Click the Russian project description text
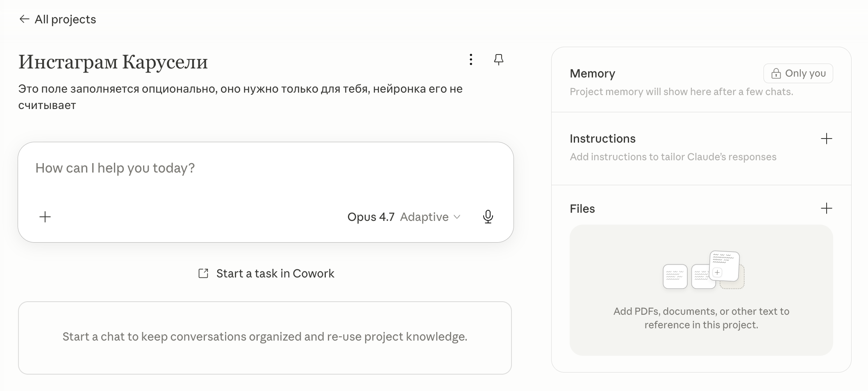Screen dimensions: 868x391 240,97
